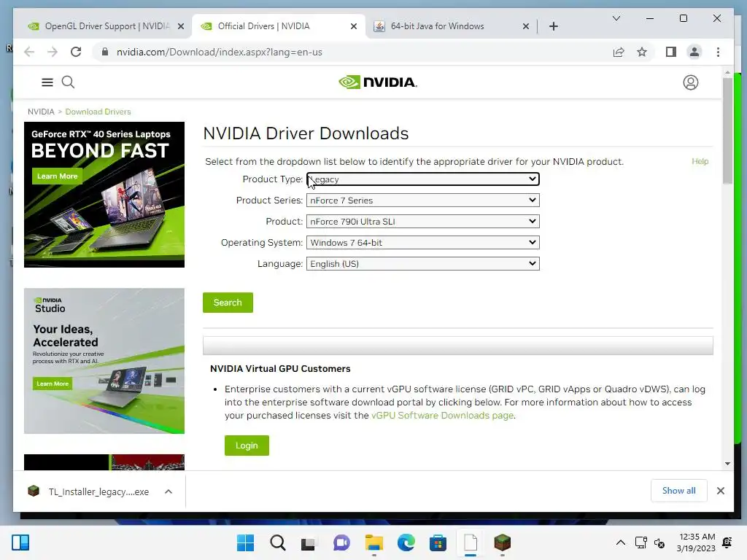Click the network tray icon
The image size is (747, 560).
coord(640,542)
